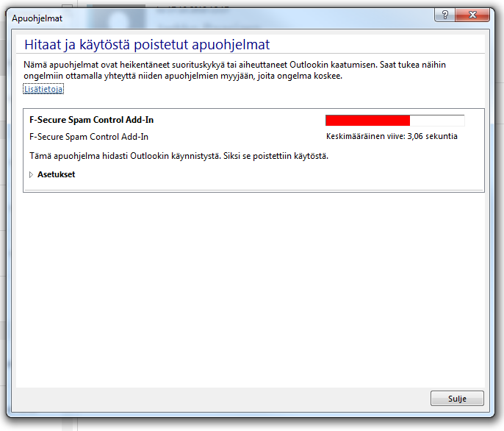The image size is (504, 431).
Task: Open the Lisätietoja link
Action: 43,89
